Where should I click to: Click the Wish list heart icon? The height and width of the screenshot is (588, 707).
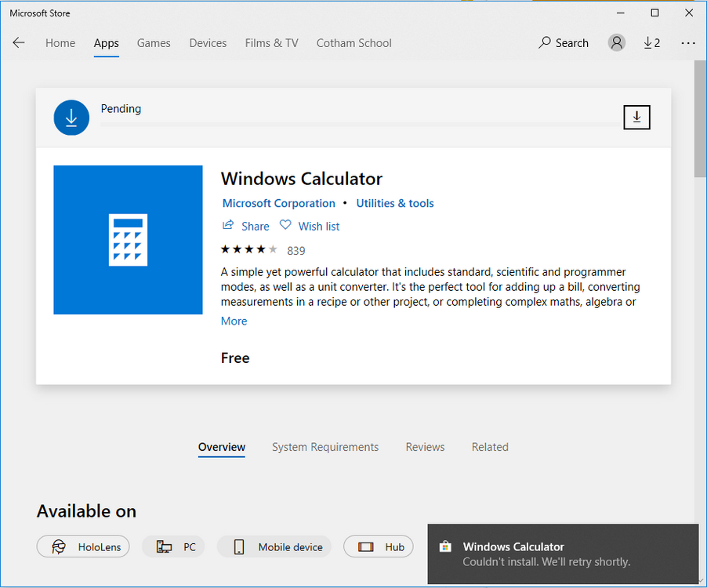[285, 224]
